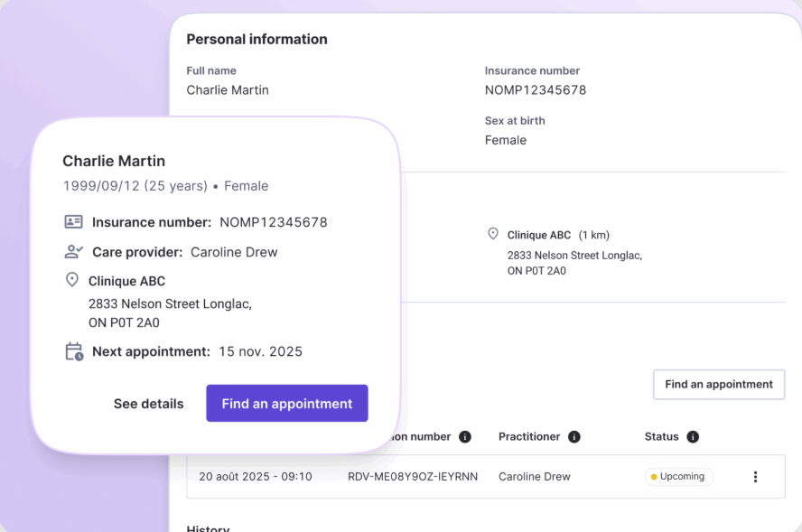Viewport: 802px width, 532px height.
Task: Click the insurance number value NOMP12345678 in card
Action: [273, 222]
